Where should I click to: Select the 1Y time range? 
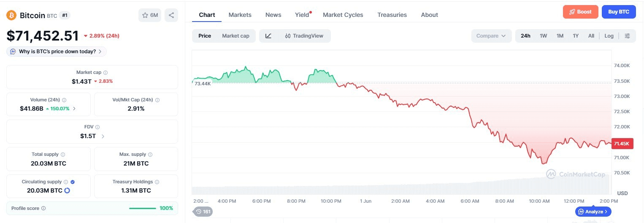point(576,36)
